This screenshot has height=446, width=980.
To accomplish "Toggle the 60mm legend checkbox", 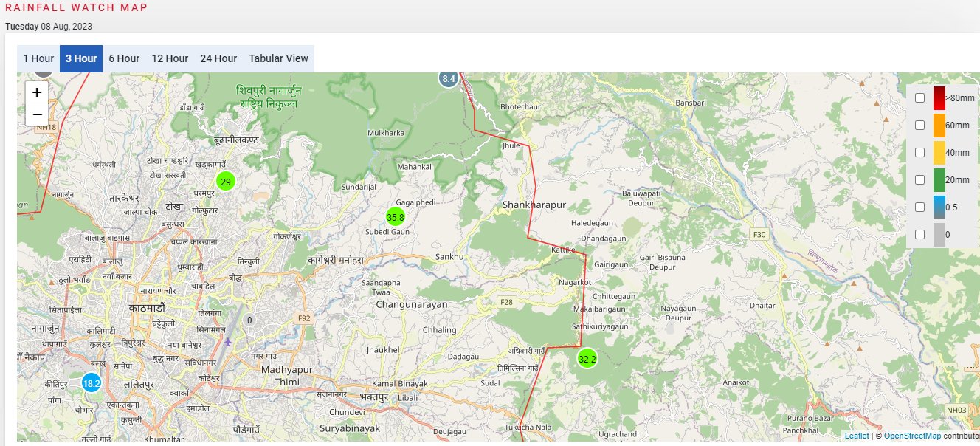I will pyautogui.click(x=919, y=126).
